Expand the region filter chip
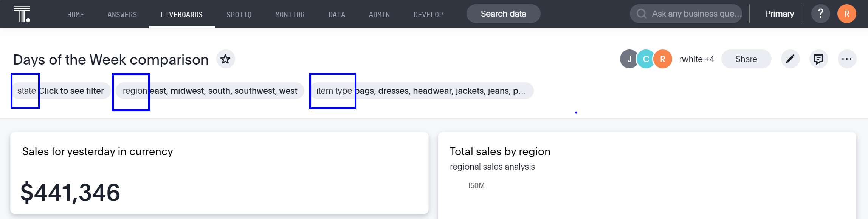868x219 pixels. click(210, 91)
